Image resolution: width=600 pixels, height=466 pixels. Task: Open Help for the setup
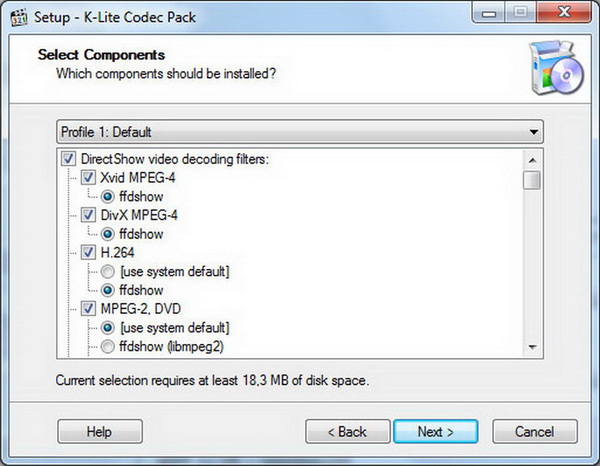coord(99,432)
